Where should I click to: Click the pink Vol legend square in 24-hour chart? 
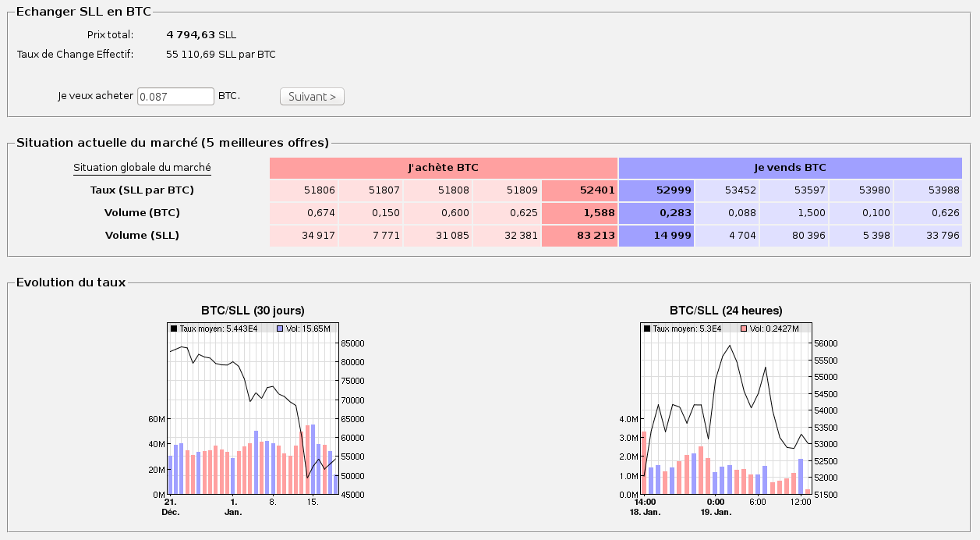pyautogui.click(x=743, y=329)
